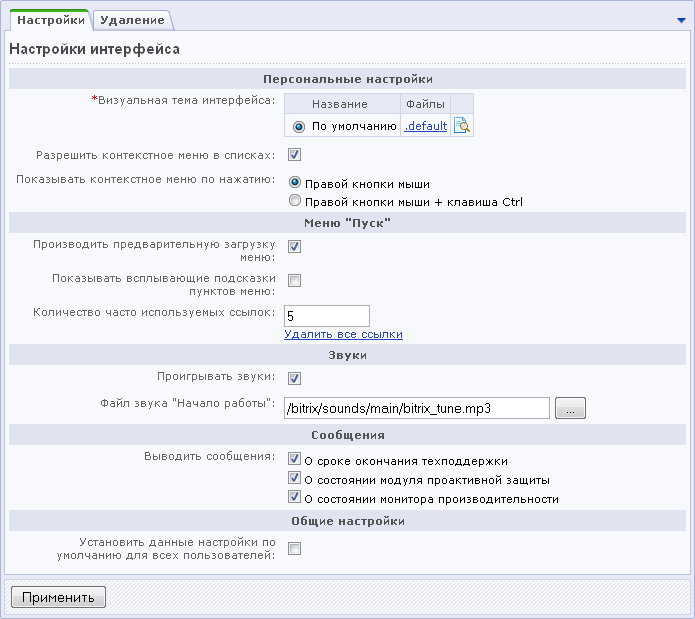The image size is (695, 619).
Task: Uncheck О состоянии модуля проактивной защиты
Action: (294, 479)
